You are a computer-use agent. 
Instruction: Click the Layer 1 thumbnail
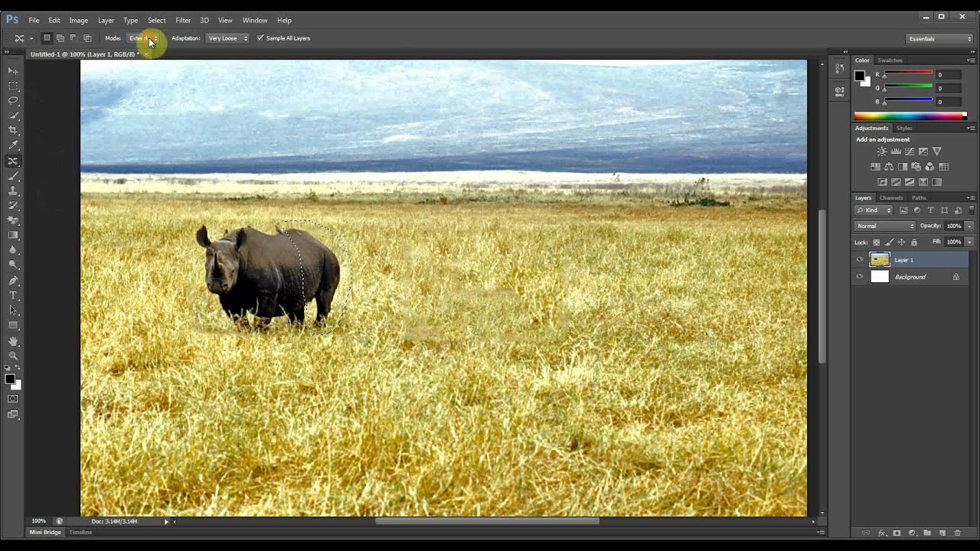[880, 260]
